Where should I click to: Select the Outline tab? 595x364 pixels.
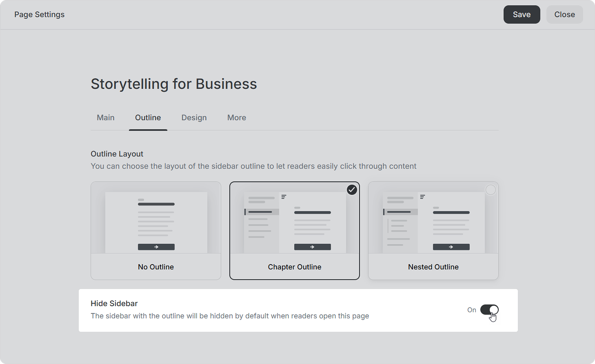click(148, 118)
